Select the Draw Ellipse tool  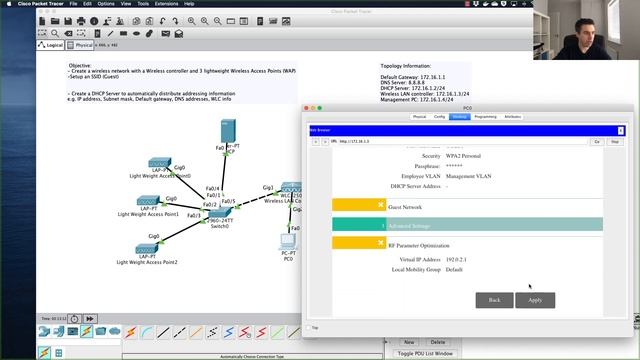136,33
